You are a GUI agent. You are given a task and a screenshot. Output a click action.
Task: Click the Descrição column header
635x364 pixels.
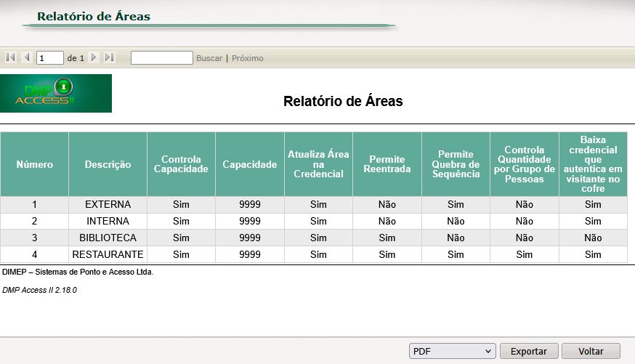[108, 164]
